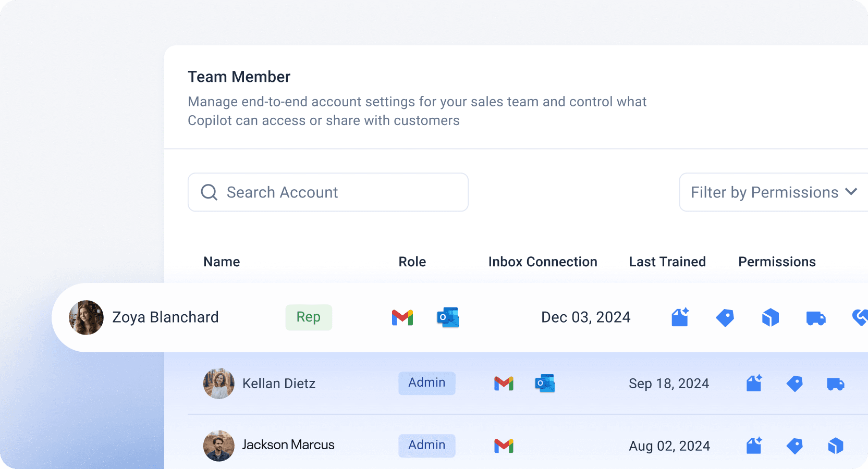Click the Rep role badge for Zoya Blanchard

(x=309, y=317)
